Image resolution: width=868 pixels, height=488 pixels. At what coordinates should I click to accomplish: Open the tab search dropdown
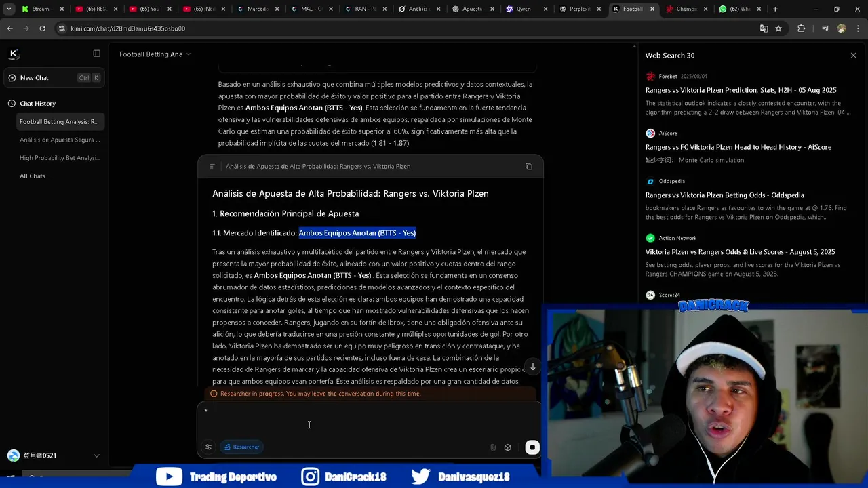tap(9, 9)
